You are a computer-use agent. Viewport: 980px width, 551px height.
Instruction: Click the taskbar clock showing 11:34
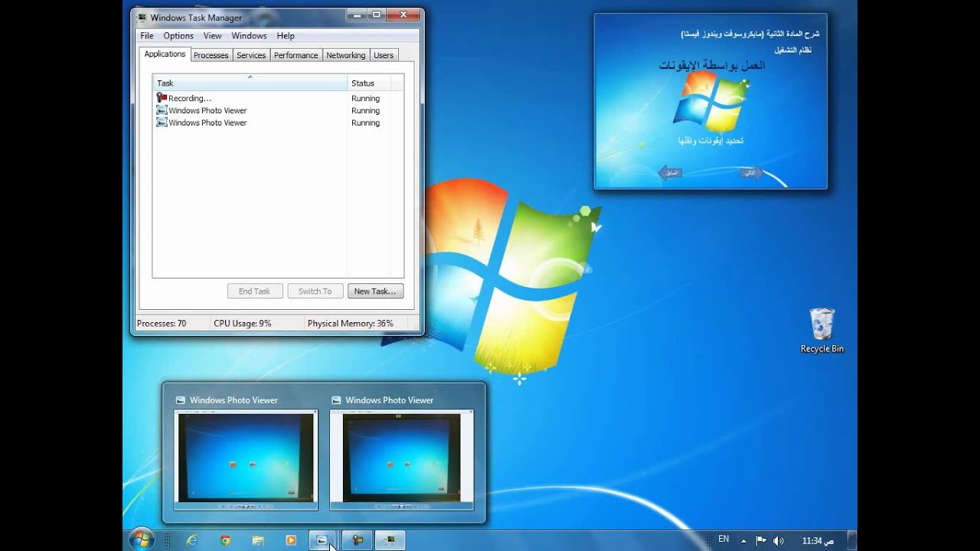817,540
